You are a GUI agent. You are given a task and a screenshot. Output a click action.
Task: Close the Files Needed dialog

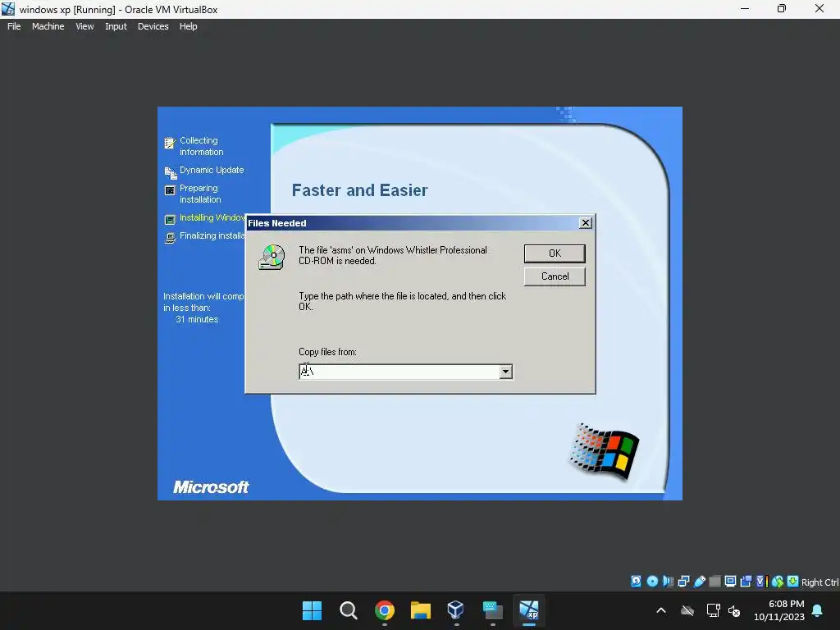coord(586,223)
